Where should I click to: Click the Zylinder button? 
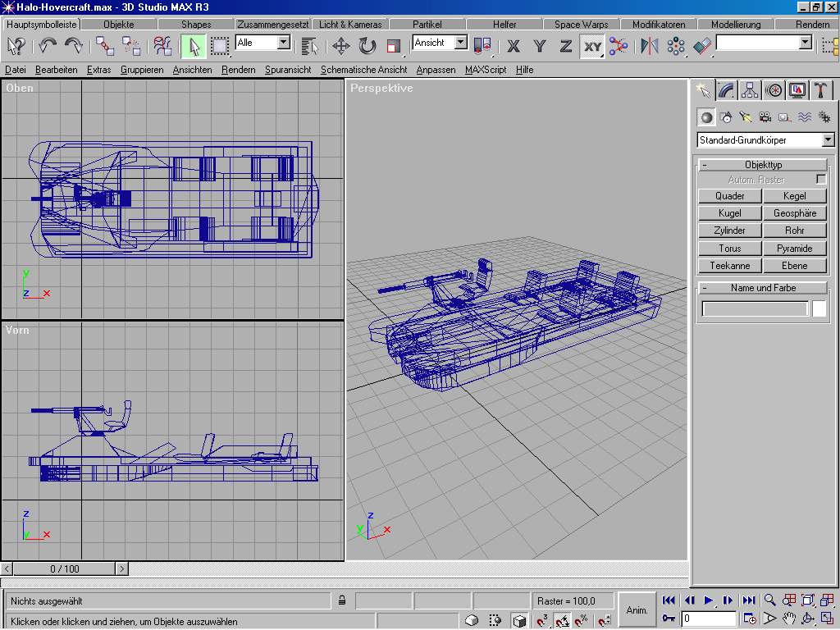tap(729, 231)
